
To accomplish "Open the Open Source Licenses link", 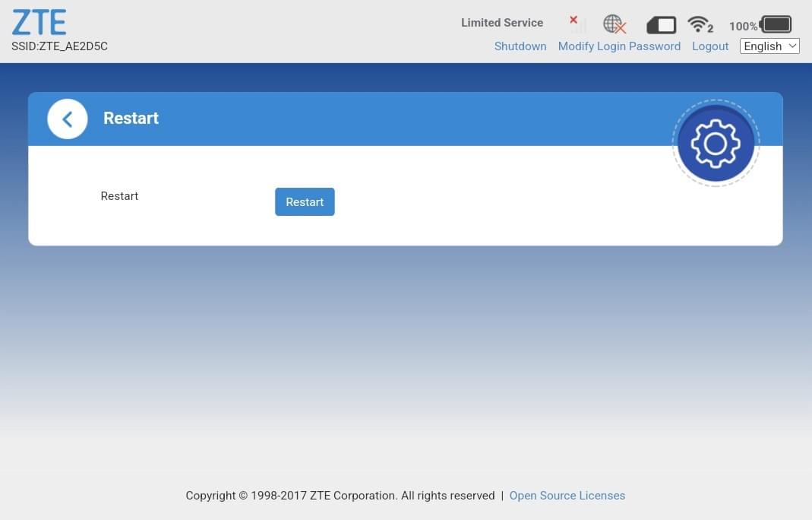I will click(567, 495).
